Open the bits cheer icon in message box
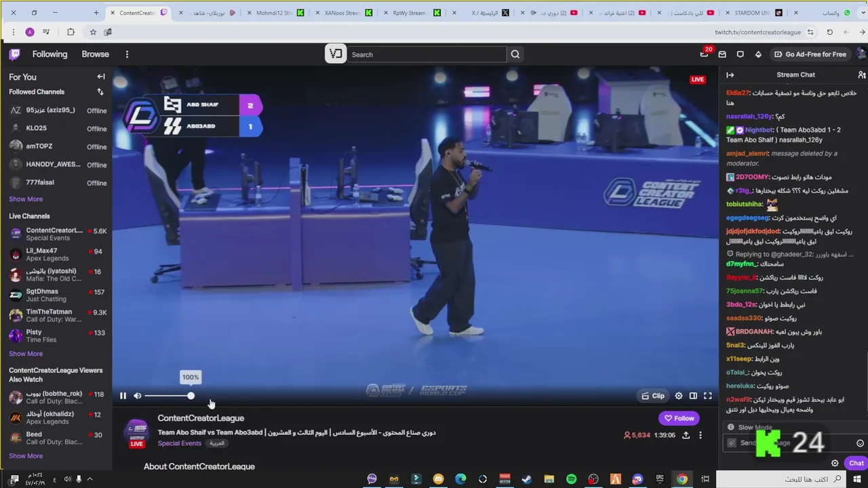 point(731,443)
